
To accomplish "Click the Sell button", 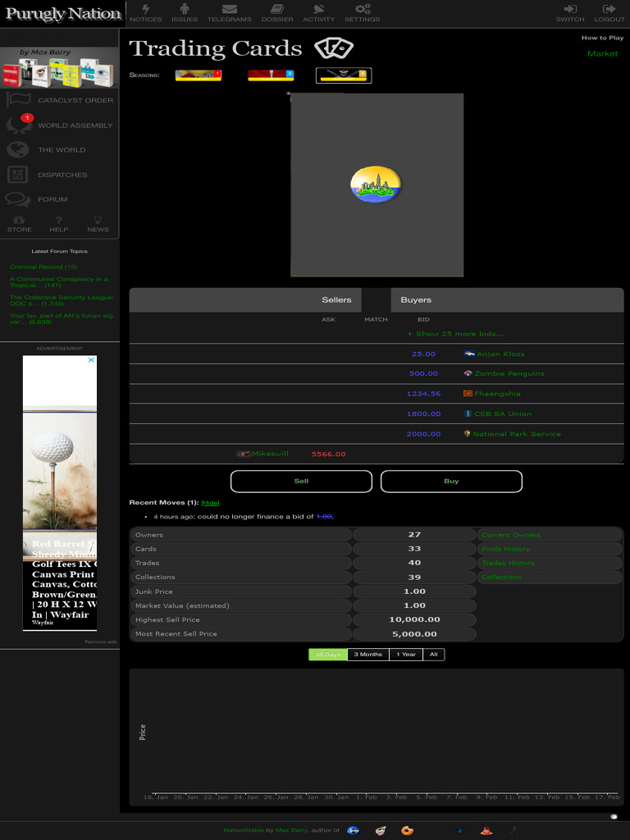I will pos(301,481).
